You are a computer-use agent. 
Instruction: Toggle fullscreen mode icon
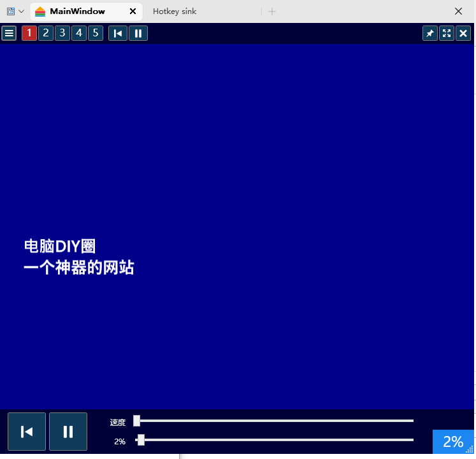447,33
